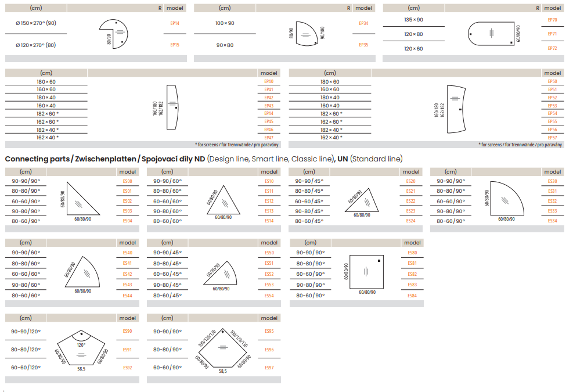Select model code ES12
Image resolution: width=573 pixels, height=392 pixels.
click(269, 201)
